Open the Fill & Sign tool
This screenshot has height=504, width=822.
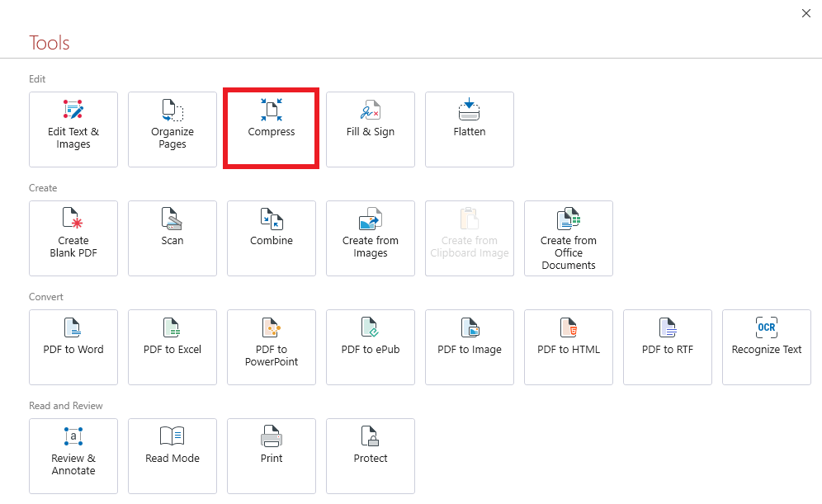371,130
